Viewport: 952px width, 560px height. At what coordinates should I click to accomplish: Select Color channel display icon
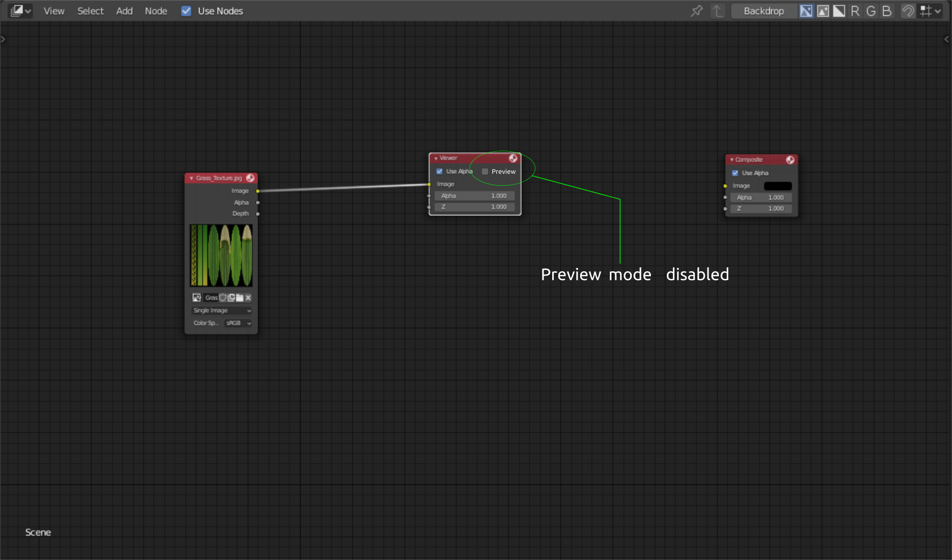point(823,11)
